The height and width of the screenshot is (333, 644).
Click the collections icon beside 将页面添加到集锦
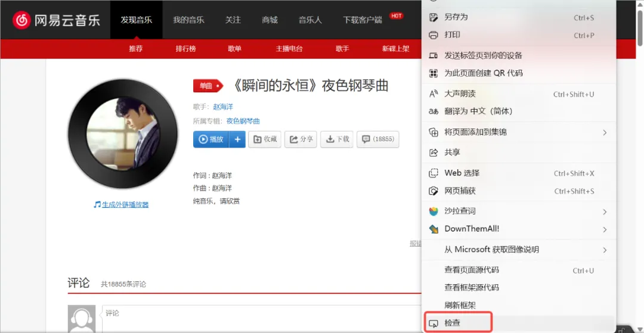[x=434, y=132]
